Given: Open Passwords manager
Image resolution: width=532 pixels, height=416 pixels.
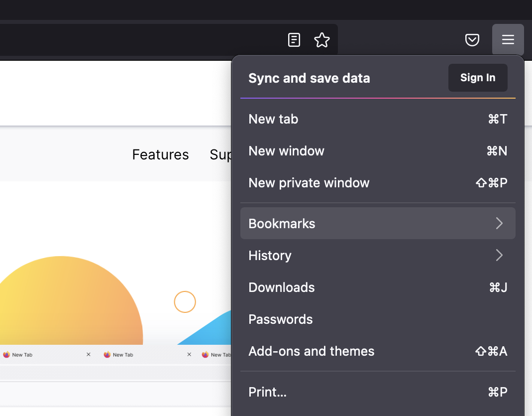Looking at the screenshot, I should click(x=281, y=319).
